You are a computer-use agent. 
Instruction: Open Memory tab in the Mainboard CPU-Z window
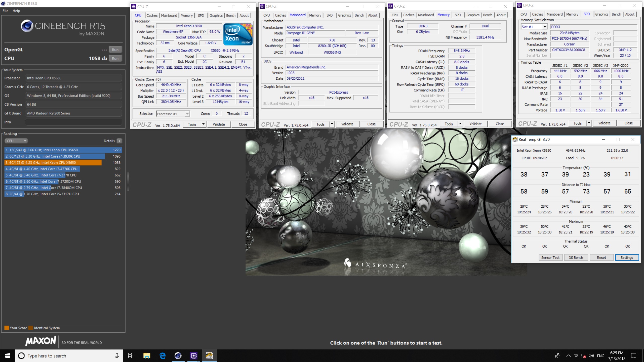pos(315,15)
